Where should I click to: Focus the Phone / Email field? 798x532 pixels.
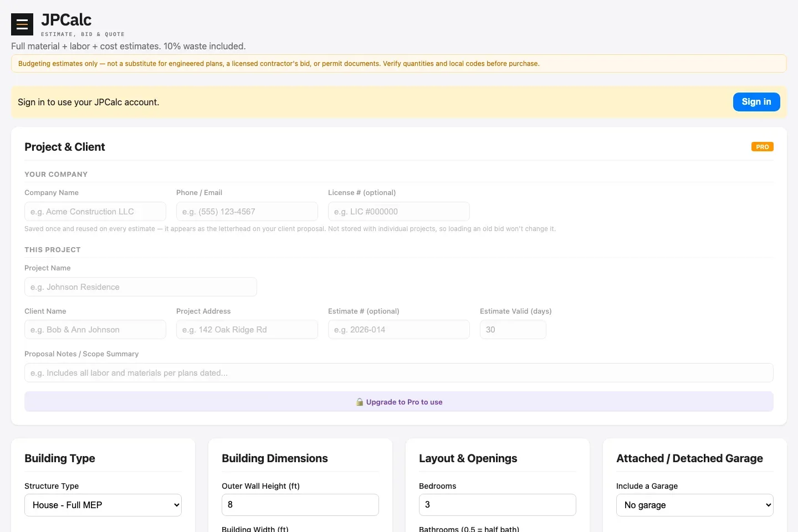tap(247, 212)
